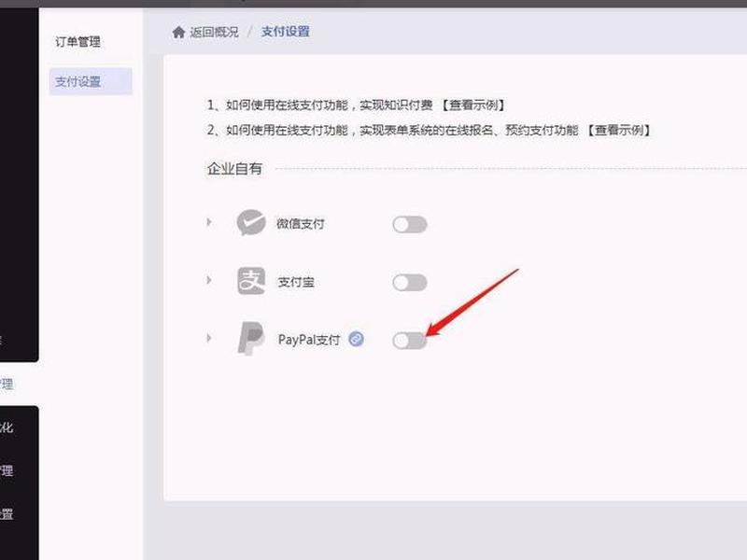Open 查看示例 link in tip 2
Viewport: 747px width, 560px height.
[x=618, y=130]
